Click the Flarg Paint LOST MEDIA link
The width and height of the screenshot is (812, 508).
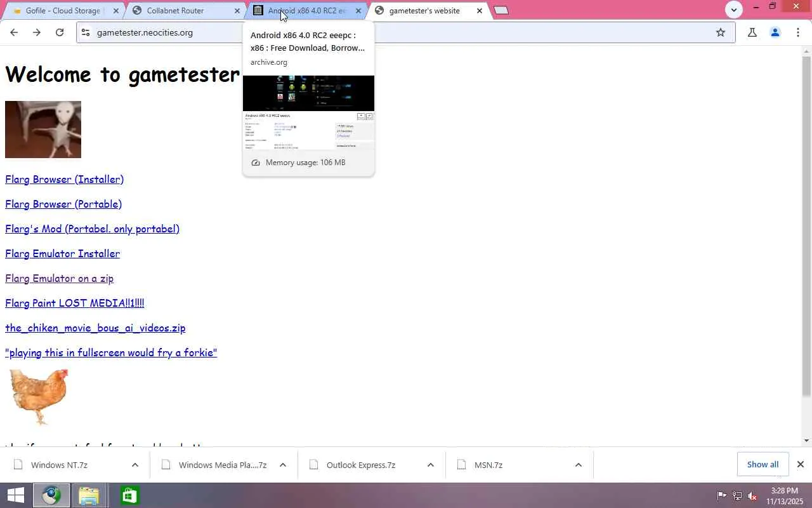[x=75, y=303]
